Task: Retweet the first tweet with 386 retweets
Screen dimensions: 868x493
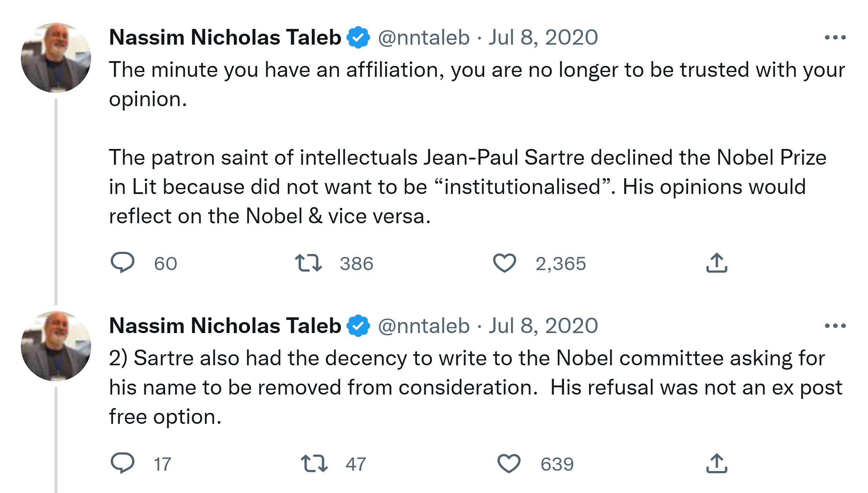Action: pos(308,263)
